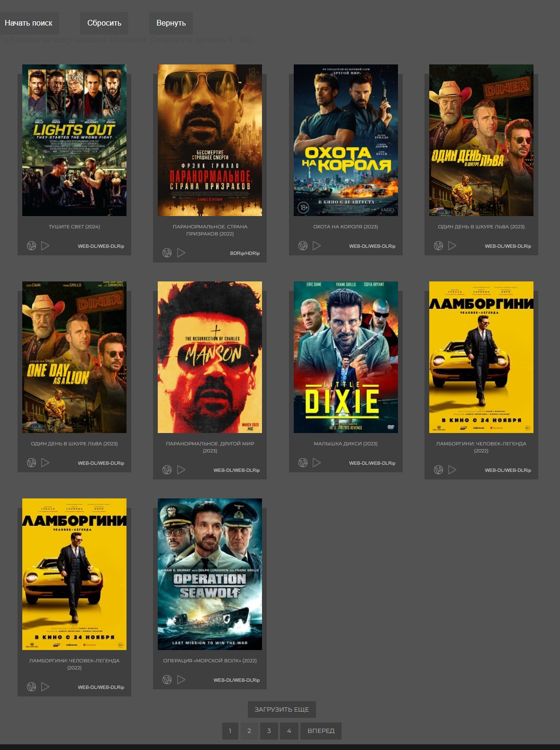560x750 pixels.
Task: Click play icon under Паранормальное. Другой мир (2023)
Action: tap(181, 470)
